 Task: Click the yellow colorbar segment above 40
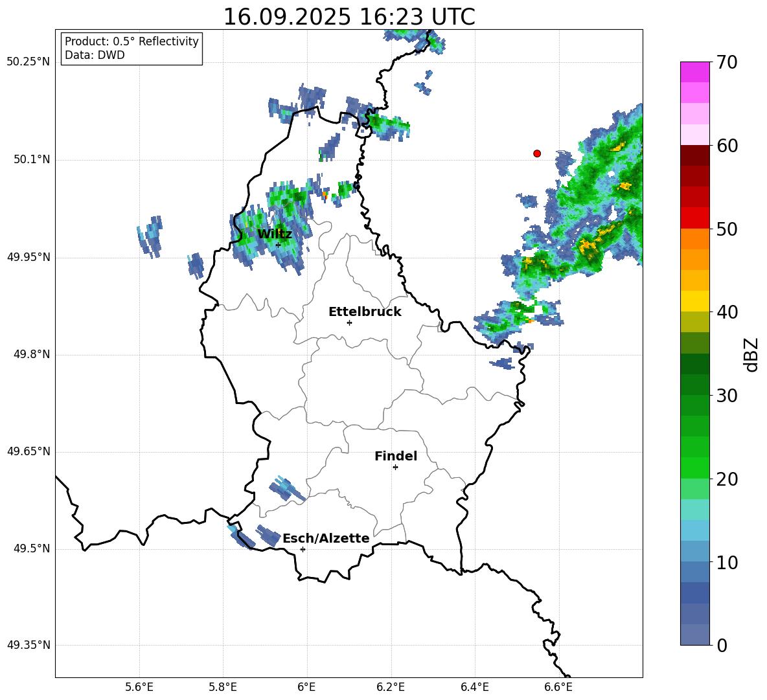694,301
